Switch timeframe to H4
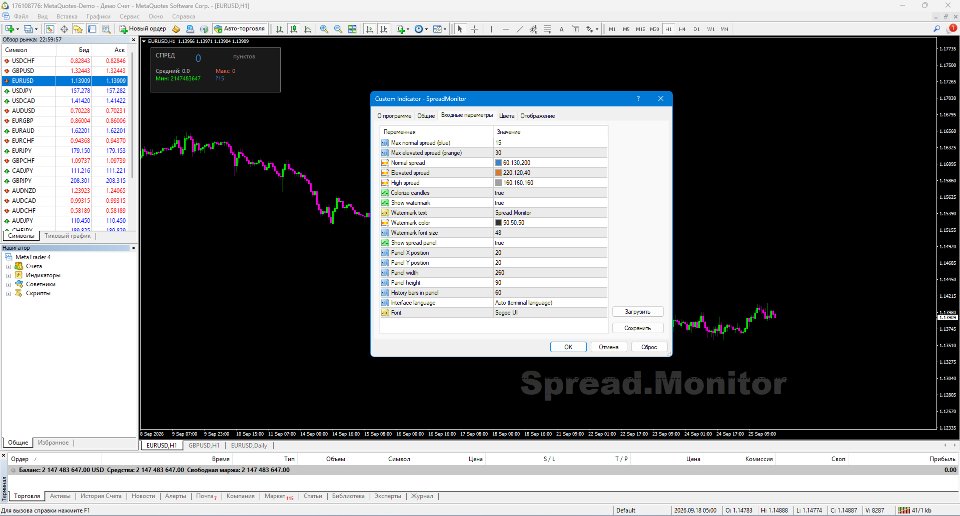The width and height of the screenshot is (960, 516). point(682,29)
